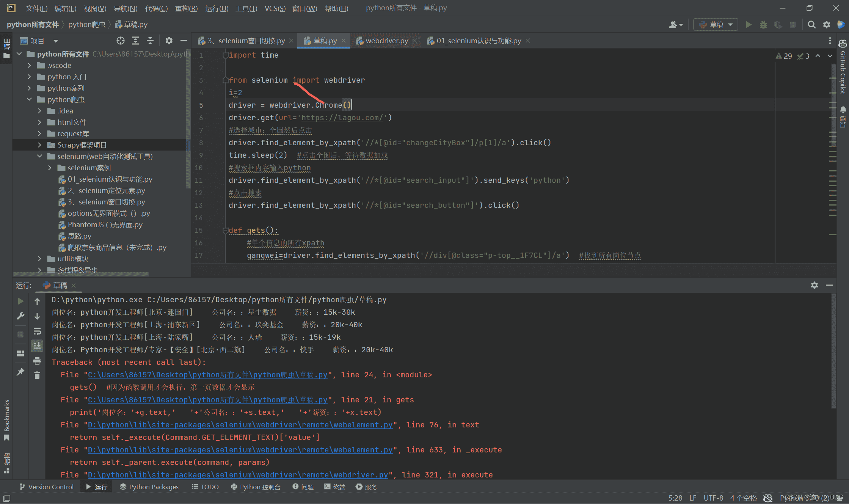
Task: Rerun the program in the run panel
Action: click(x=20, y=301)
